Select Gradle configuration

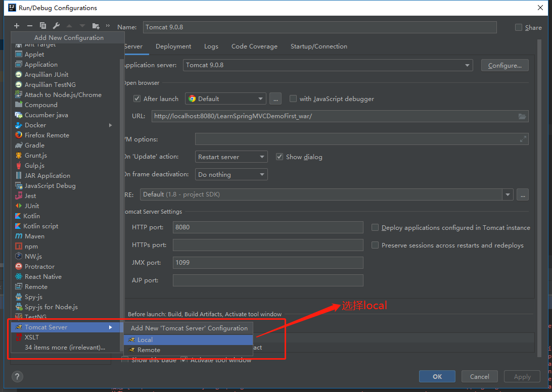[x=66, y=145]
